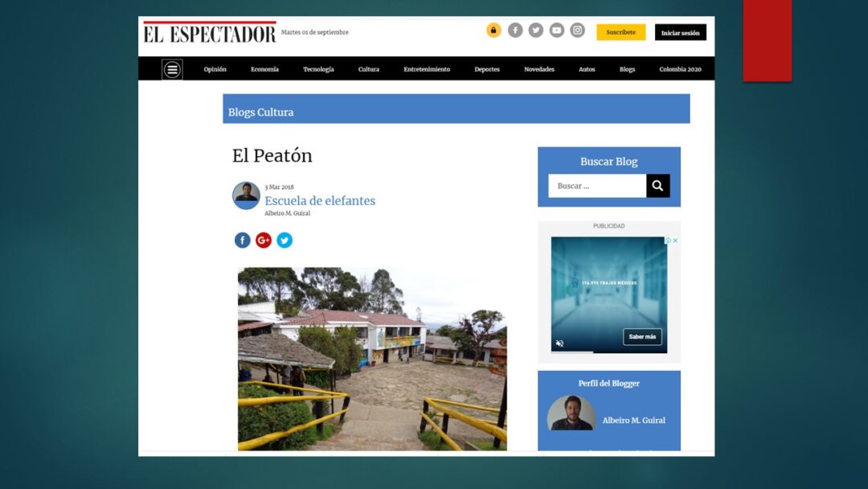Open El Espectador Facebook page icon

click(515, 30)
